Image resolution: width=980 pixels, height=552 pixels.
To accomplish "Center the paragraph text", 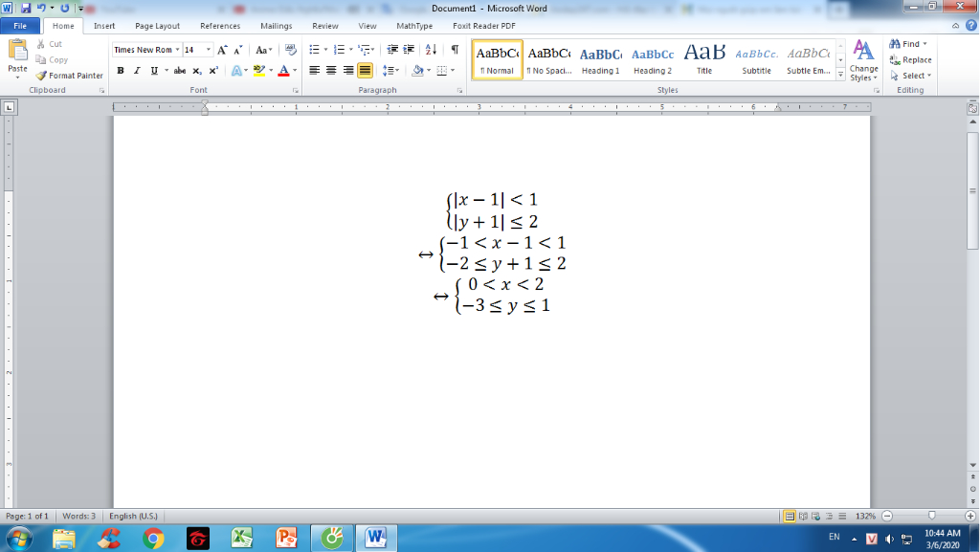I will point(331,71).
